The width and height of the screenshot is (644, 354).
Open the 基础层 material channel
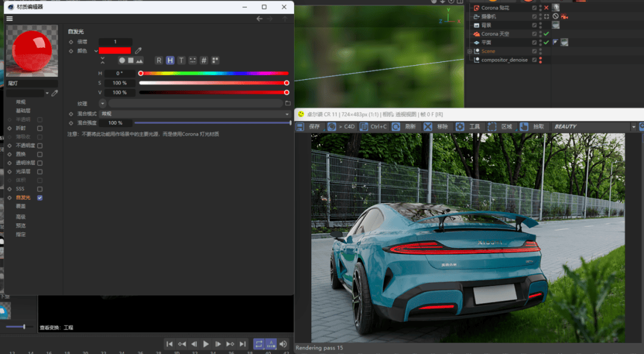tap(23, 111)
